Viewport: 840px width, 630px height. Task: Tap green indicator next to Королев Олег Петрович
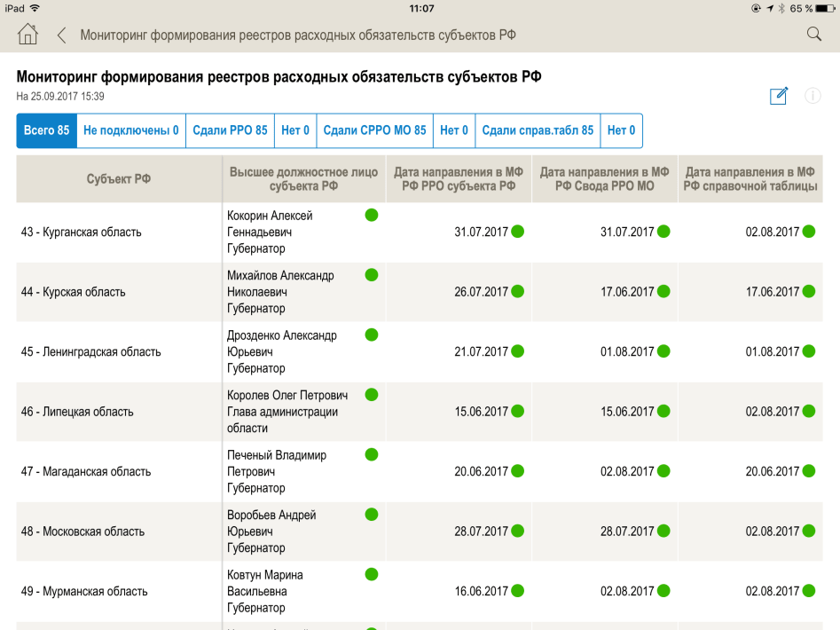coord(372,395)
